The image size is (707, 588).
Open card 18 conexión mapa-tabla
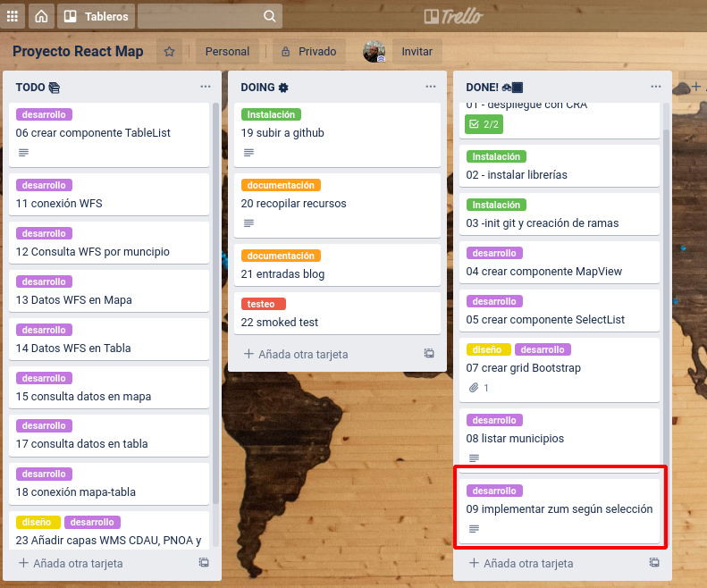(109, 483)
